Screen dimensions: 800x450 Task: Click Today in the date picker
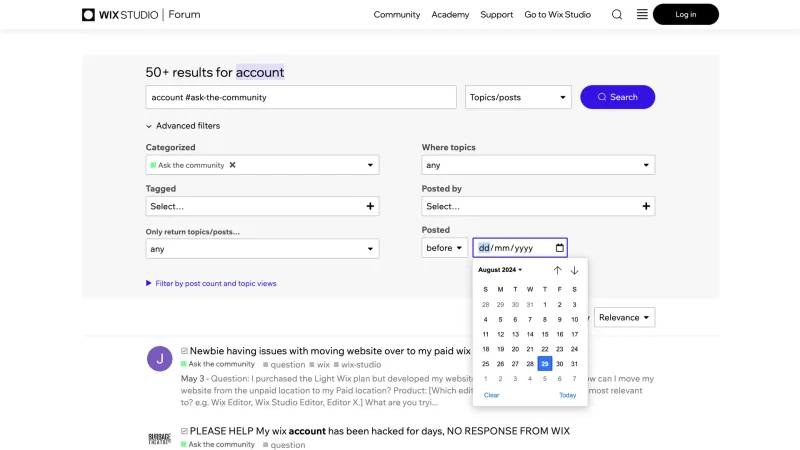pyautogui.click(x=567, y=395)
